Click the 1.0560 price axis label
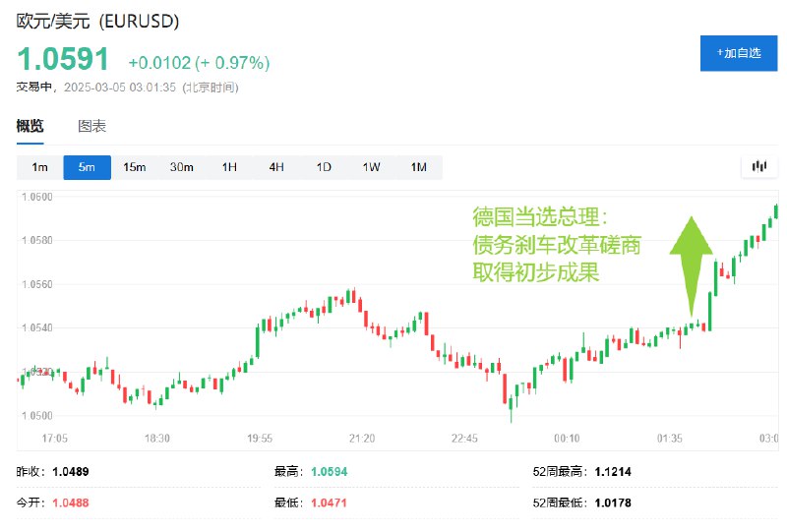 37,284
